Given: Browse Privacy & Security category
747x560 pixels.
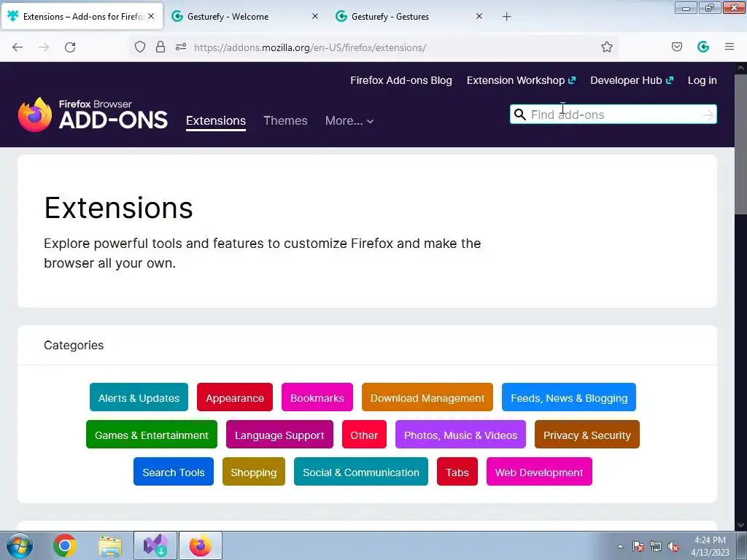Looking at the screenshot, I should [587, 435].
